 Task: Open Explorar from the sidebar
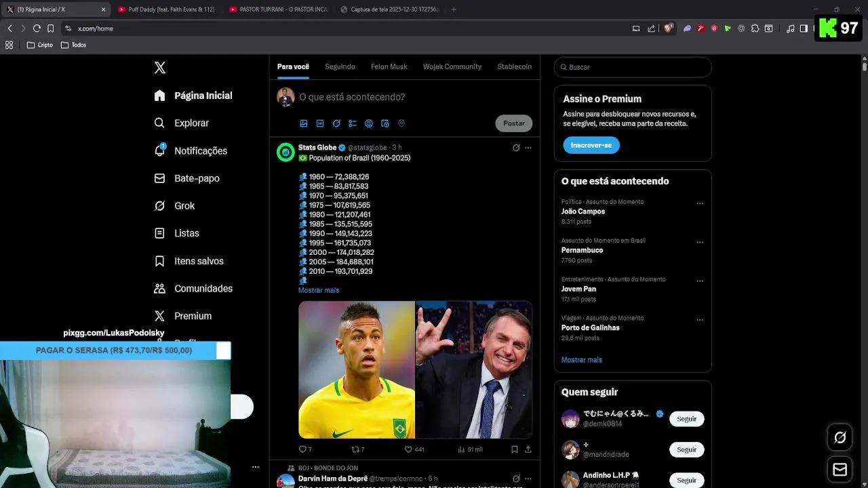(181, 123)
